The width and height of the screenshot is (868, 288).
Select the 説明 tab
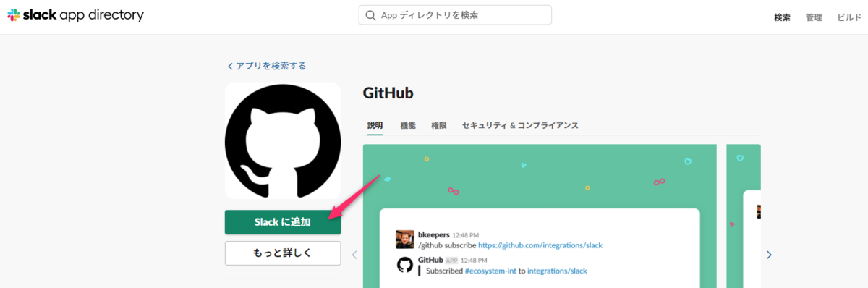click(x=375, y=125)
